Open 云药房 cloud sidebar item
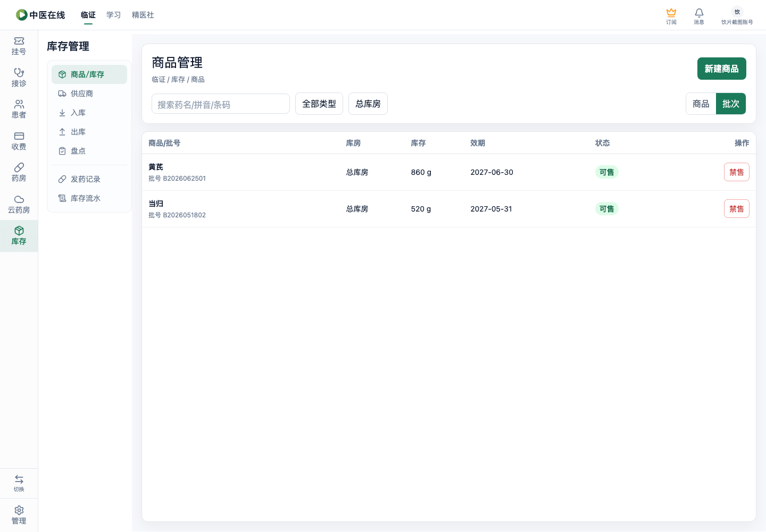This screenshot has width=766, height=532. (19, 204)
